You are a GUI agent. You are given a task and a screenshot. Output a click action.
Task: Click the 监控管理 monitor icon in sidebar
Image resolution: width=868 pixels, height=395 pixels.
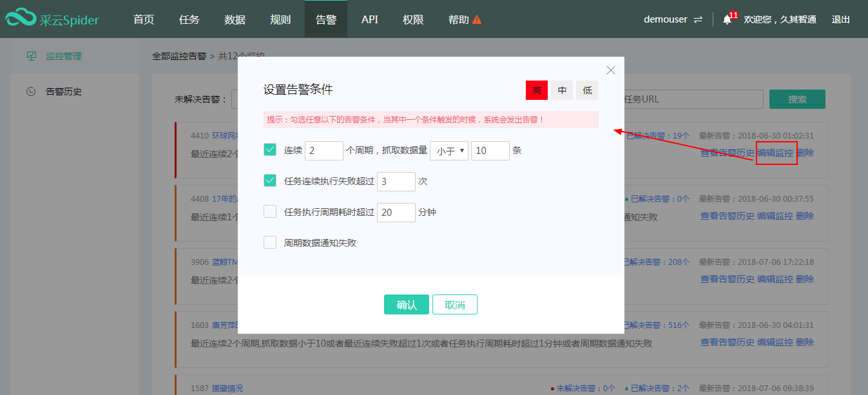click(x=31, y=56)
